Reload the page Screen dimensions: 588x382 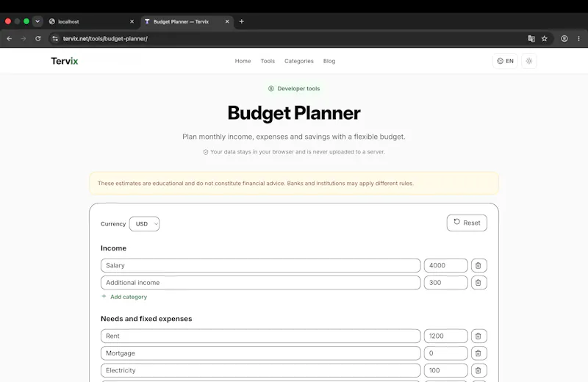(x=38, y=39)
